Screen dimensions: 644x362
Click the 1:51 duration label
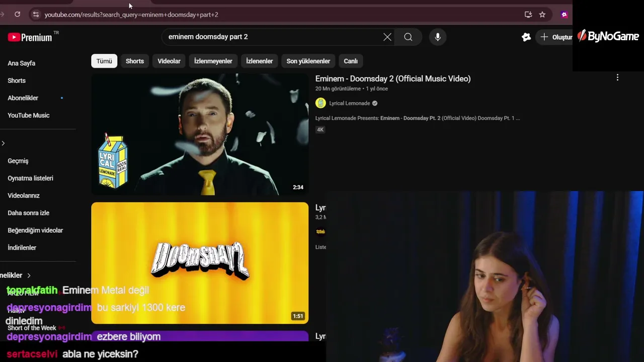point(298,316)
